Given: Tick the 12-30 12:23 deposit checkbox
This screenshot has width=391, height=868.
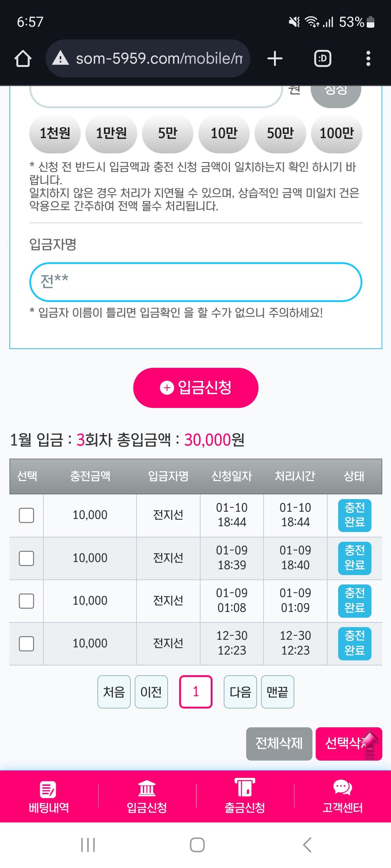Looking at the screenshot, I should click(26, 643).
